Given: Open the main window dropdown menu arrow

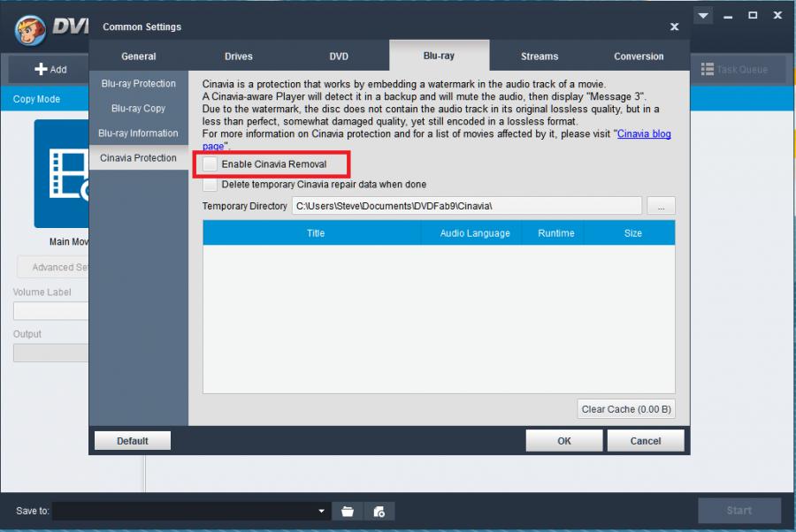Looking at the screenshot, I should point(703,16).
